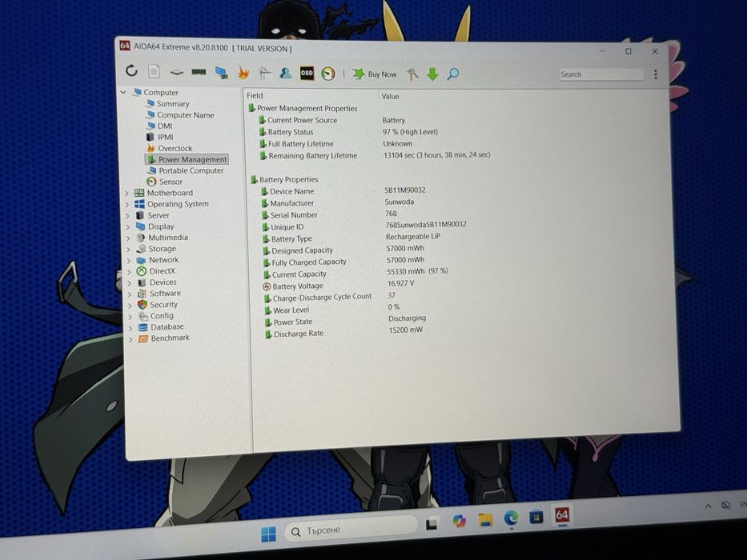Screen dimensions: 747x560
Task: Click the Buy Now button
Action: coord(375,74)
